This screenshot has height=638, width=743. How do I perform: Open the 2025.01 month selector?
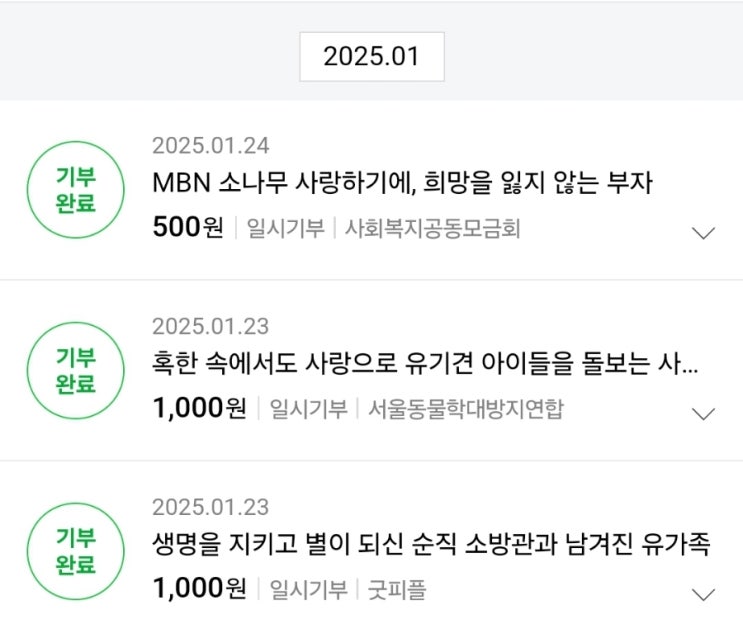371,57
